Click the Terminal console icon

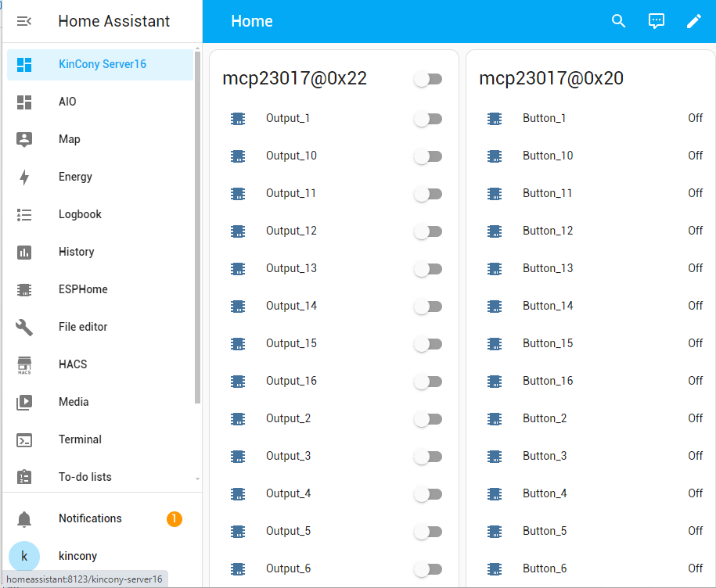[24, 439]
